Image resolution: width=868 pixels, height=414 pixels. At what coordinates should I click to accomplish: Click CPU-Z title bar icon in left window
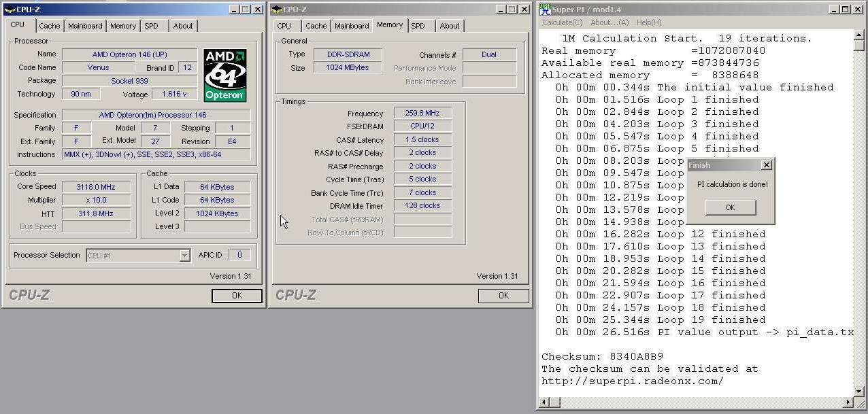[x=9, y=10]
